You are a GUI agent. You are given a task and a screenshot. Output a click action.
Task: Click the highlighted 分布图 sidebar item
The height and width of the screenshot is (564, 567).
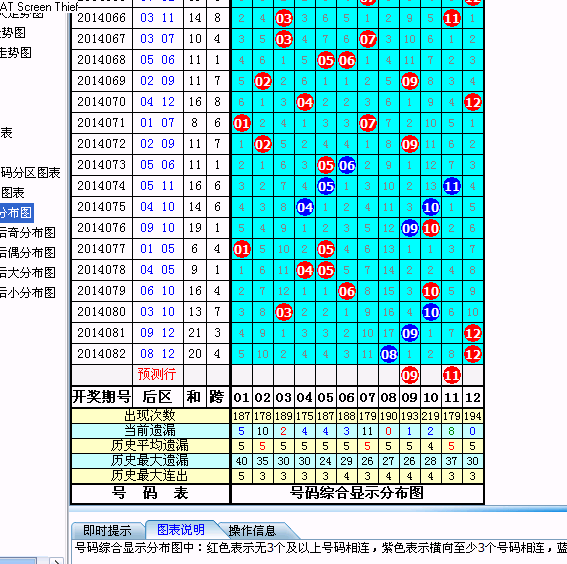pyautogui.click(x=17, y=213)
